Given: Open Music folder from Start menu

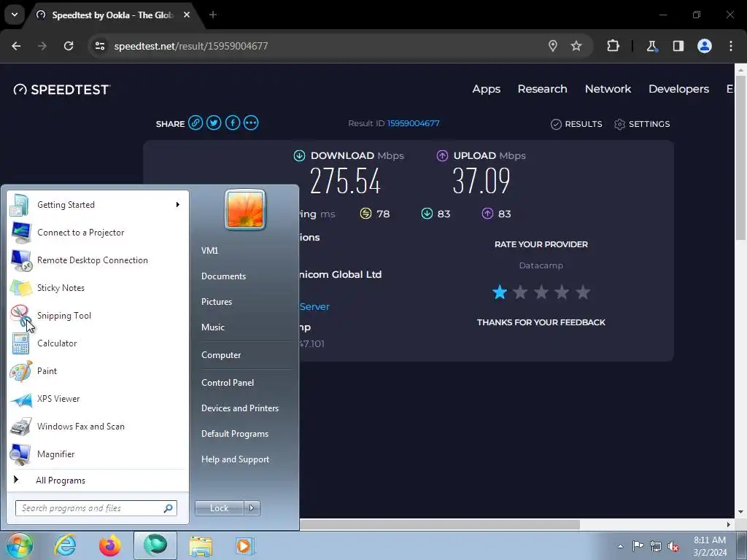Looking at the screenshot, I should tap(213, 327).
